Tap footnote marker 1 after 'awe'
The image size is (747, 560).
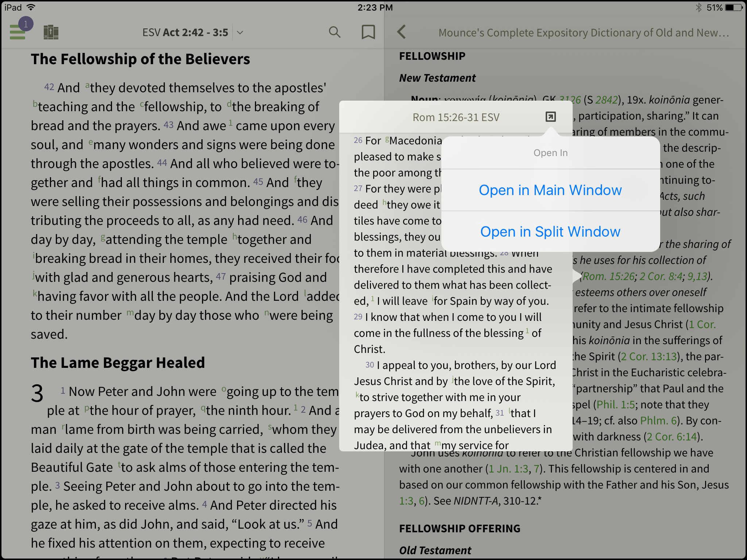click(x=231, y=123)
